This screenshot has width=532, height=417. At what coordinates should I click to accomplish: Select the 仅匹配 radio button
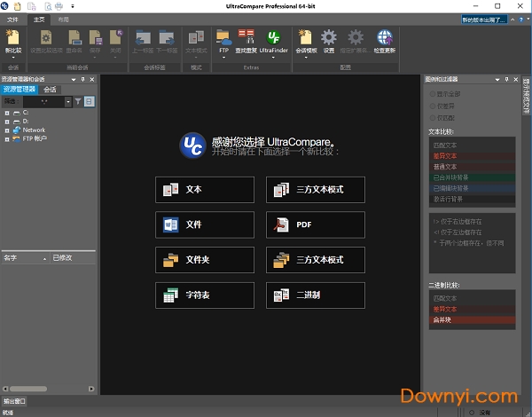(x=433, y=118)
